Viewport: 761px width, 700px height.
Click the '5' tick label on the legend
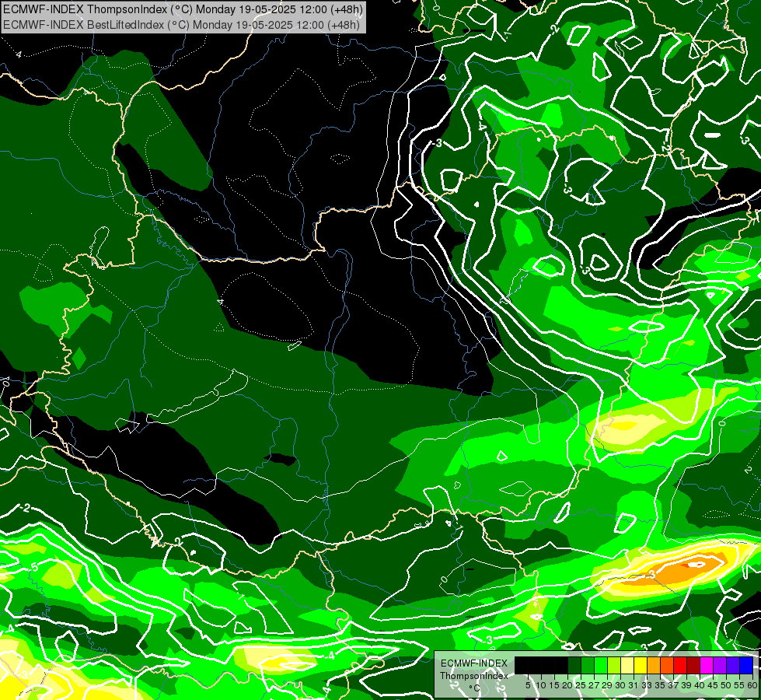pos(528,685)
